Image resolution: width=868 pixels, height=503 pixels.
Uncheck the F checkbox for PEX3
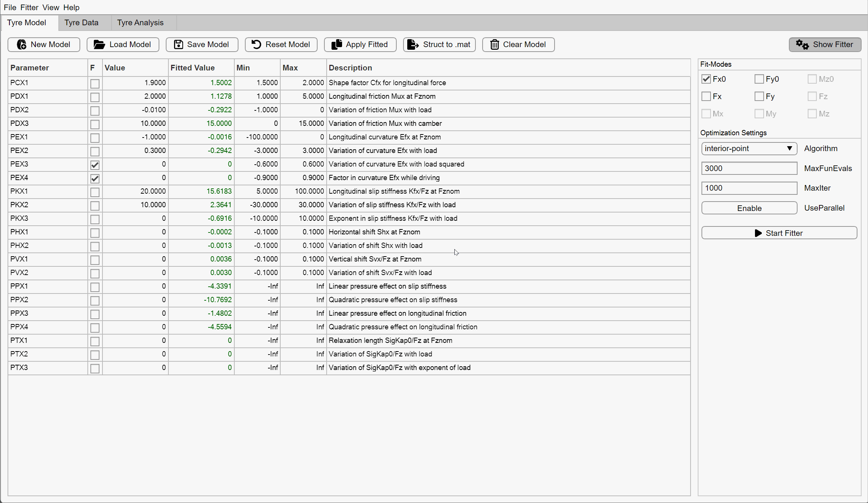tap(95, 165)
